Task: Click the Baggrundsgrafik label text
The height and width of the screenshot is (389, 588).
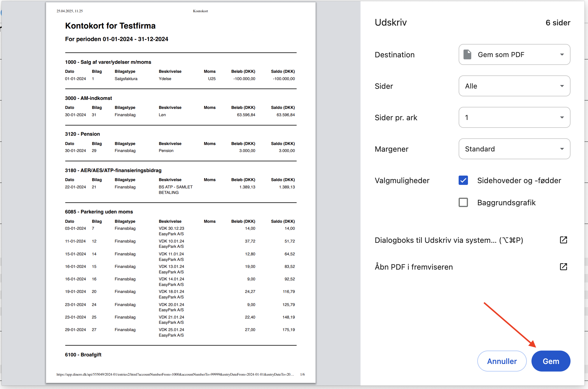Action: [506, 202]
